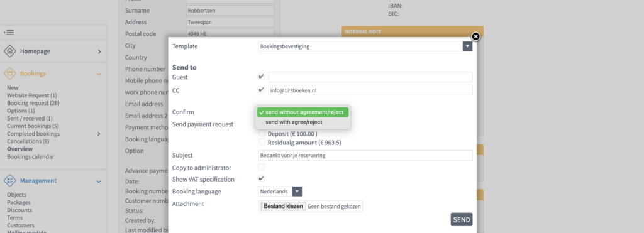Click the Bookings menu label

tap(33, 74)
